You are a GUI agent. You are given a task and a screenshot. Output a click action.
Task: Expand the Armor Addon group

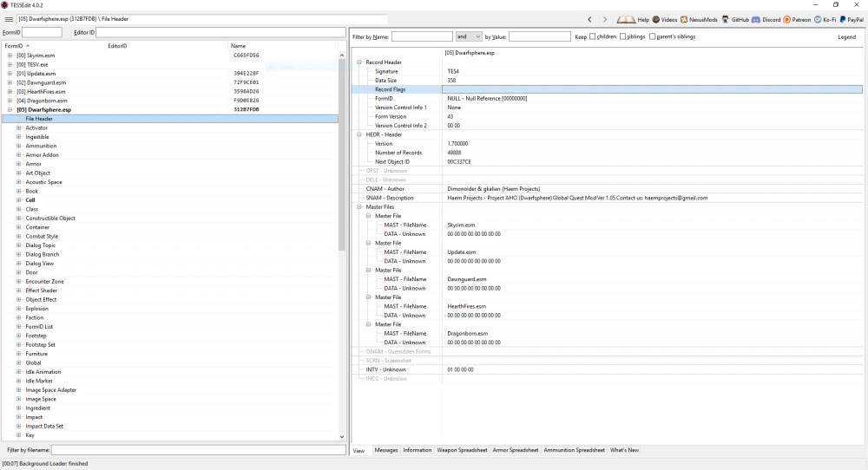click(x=19, y=155)
